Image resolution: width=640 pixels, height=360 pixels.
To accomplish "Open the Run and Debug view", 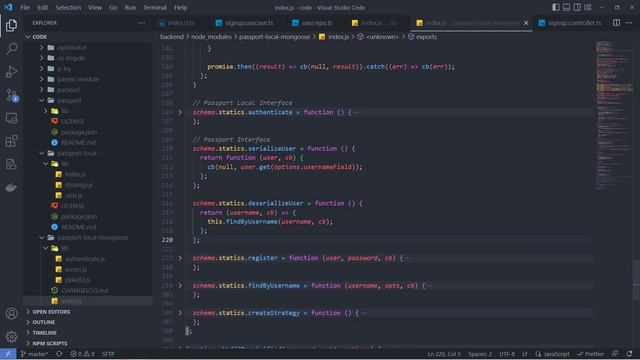I will coord(11,72).
